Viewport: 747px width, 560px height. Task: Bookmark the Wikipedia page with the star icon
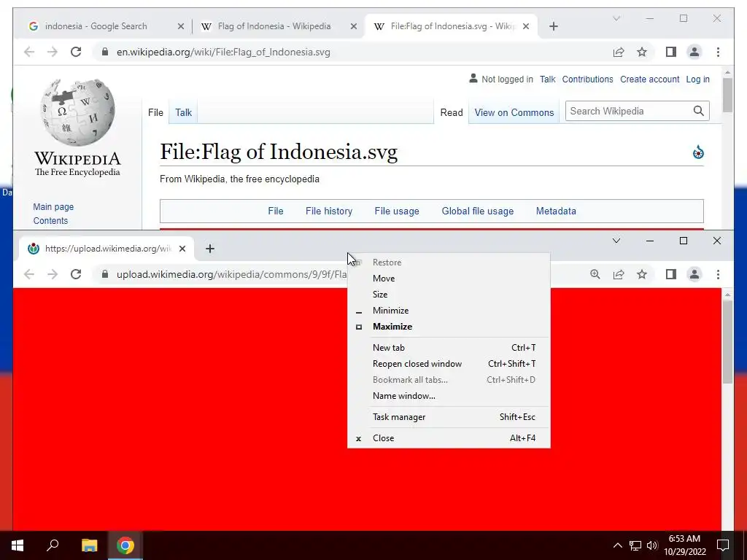tap(642, 52)
